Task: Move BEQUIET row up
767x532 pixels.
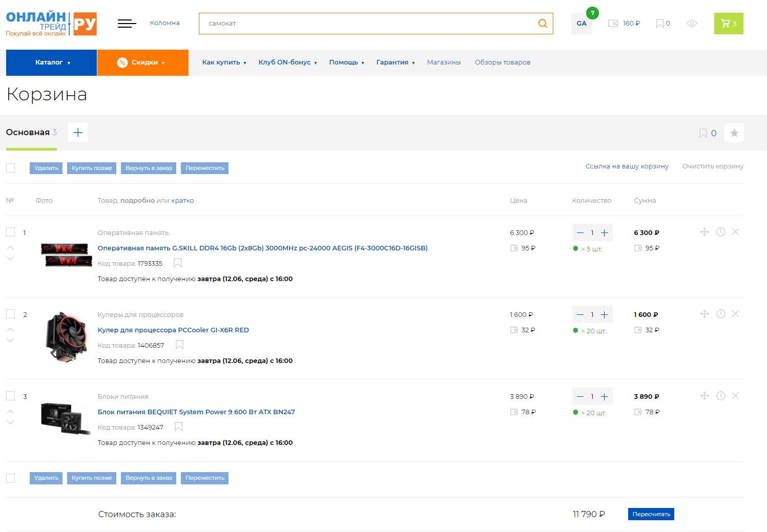Action: tap(10, 411)
